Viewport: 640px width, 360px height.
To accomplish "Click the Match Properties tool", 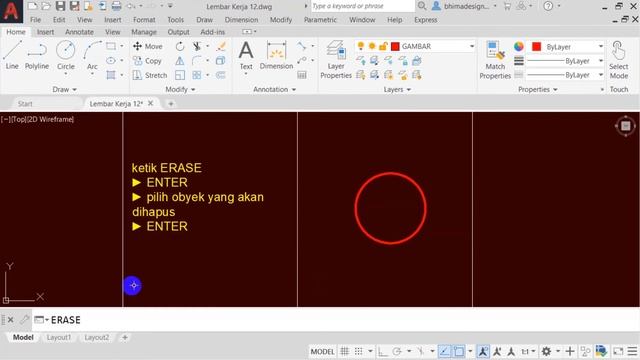I will 495,60.
